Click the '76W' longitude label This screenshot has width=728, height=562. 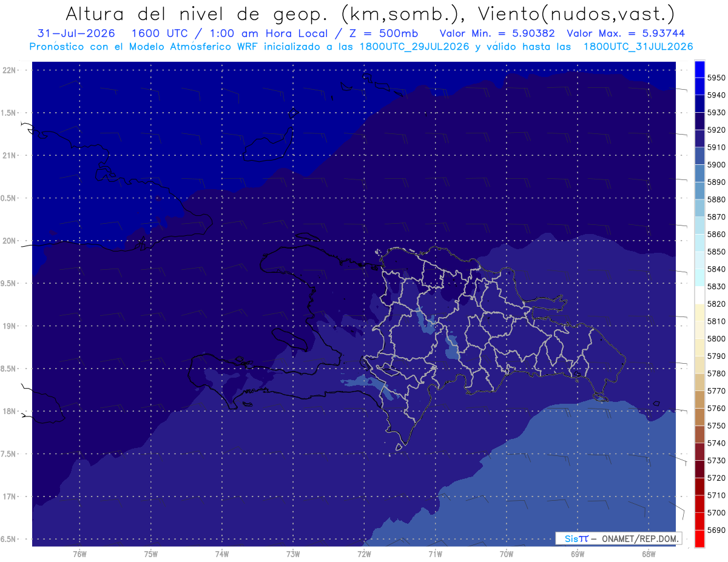[79, 554]
